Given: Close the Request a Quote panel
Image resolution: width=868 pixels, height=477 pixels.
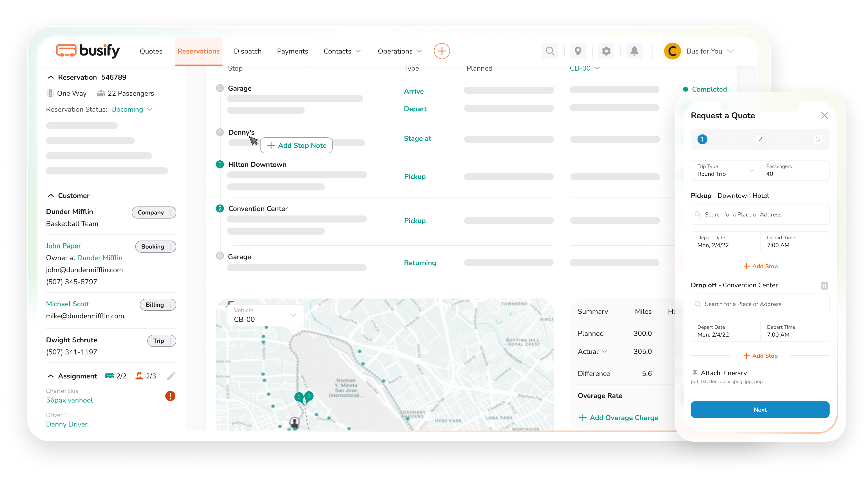Looking at the screenshot, I should pyautogui.click(x=824, y=115).
